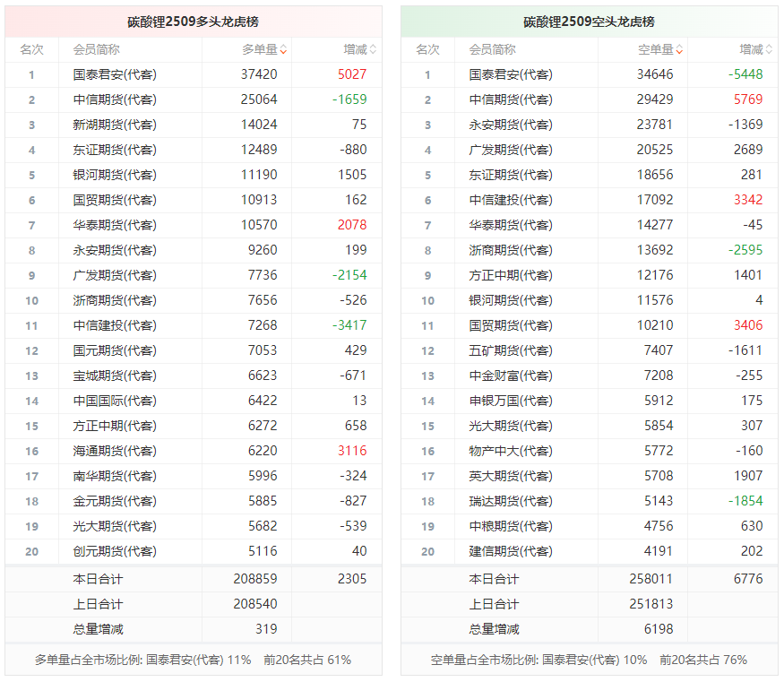The image size is (784, 682).
Task: Select 光大期货(代客) in short table
Action: 511,426
